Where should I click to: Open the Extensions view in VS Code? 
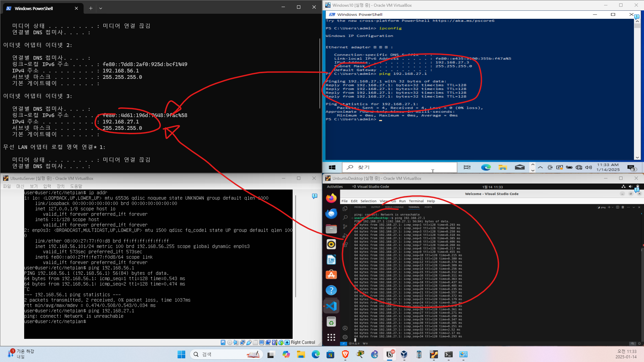click(345, 245)
